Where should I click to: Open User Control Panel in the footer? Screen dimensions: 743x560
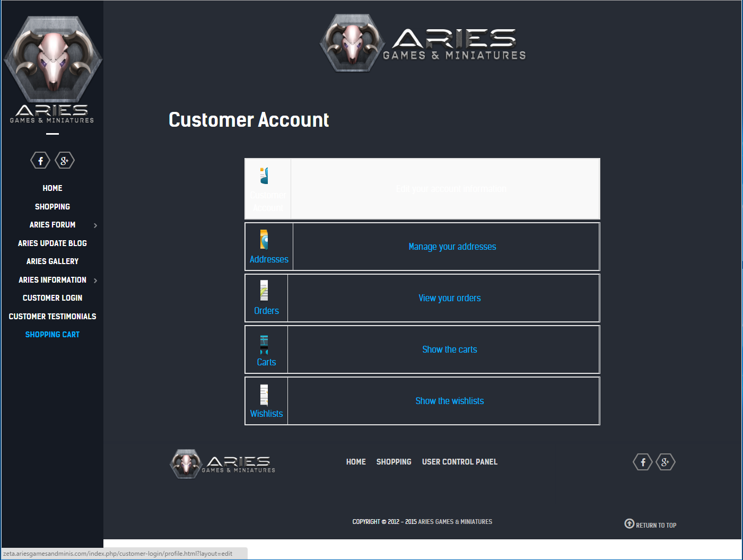tap(460, 462)
